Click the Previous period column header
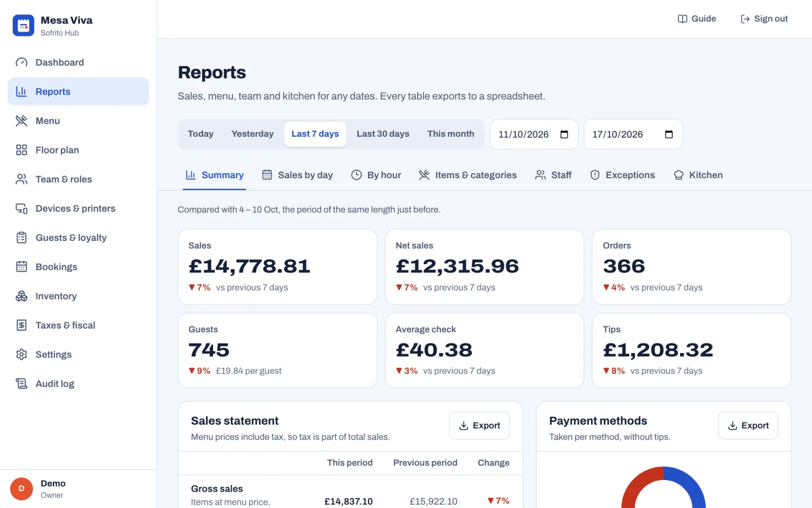This screenshot has width=812, height=508. pyautogui.click(x=425, y=463)
